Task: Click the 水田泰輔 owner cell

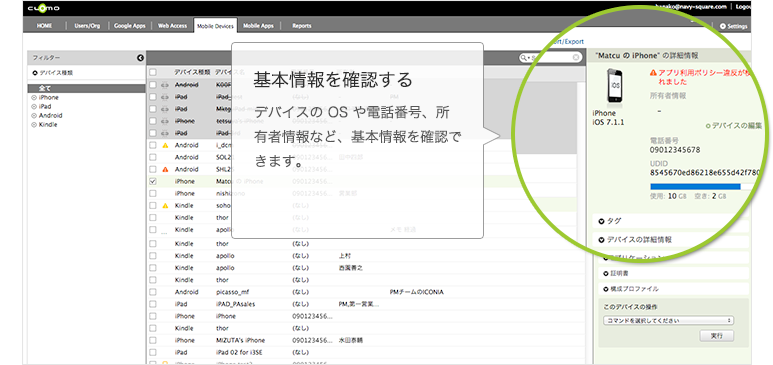Action: (x=351, y=340)
